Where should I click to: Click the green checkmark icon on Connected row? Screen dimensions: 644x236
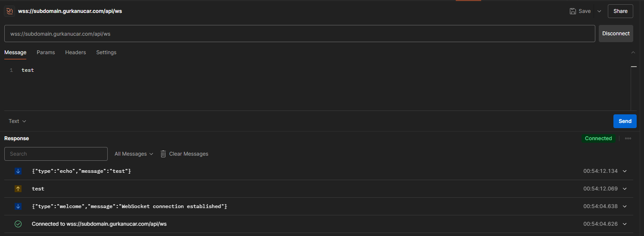click(18, 224)
